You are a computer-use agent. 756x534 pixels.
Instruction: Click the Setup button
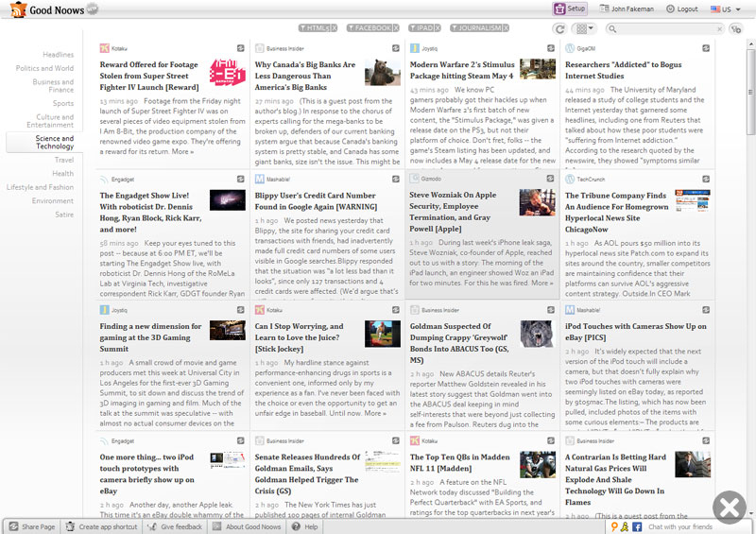point(570,9)
